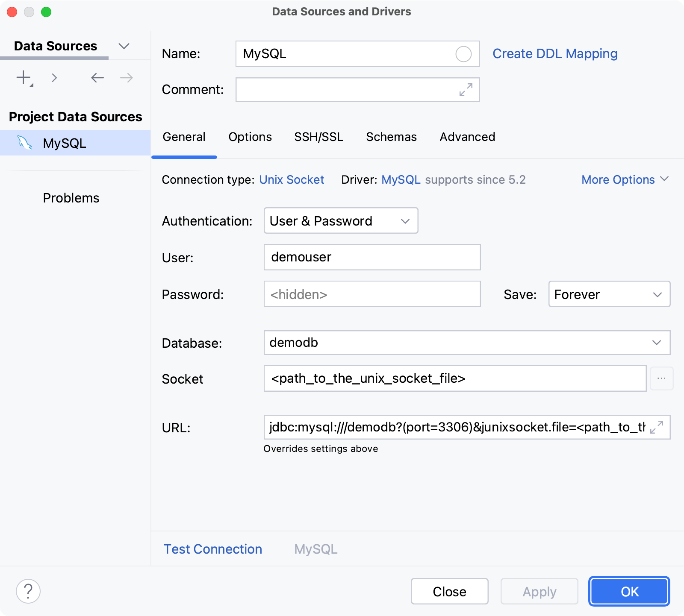Screen dimensions: 684x616
Task: Open the password Save duration dropdown
Action: (x=609, y=294)
